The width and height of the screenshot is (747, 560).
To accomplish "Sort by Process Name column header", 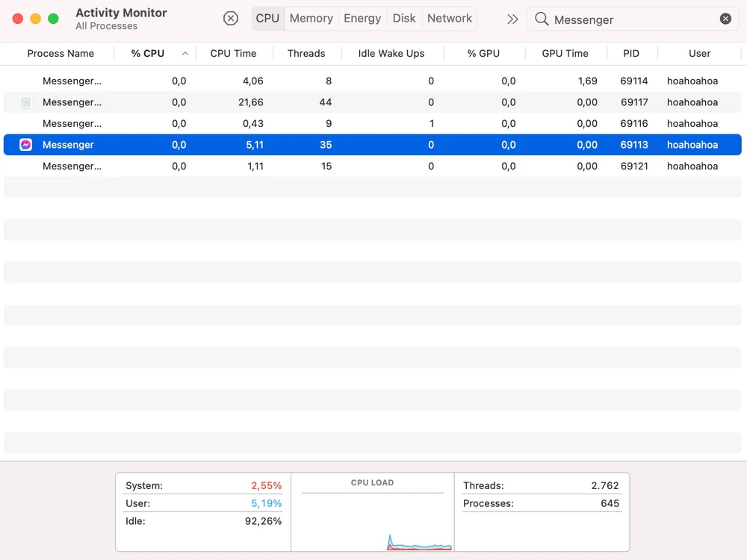I will pyautogui.click(x=61, y=54).
